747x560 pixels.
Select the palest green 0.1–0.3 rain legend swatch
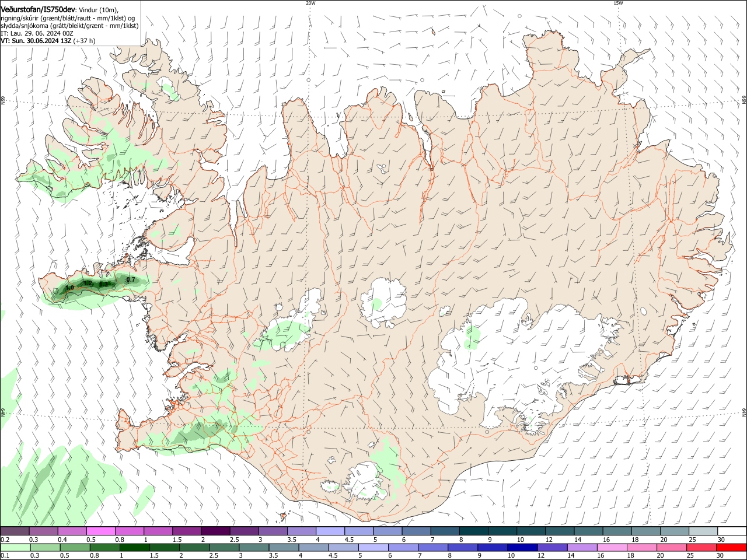[15, 547]
